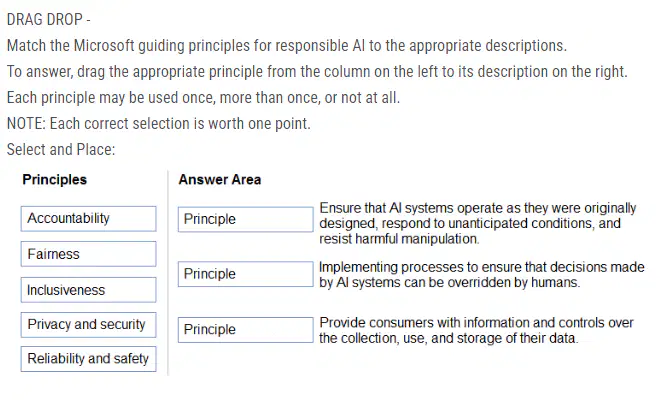Click 'To answer, drag the appropriate principle' line
Screen dimensions: 668x403
[x=317, y=72]
